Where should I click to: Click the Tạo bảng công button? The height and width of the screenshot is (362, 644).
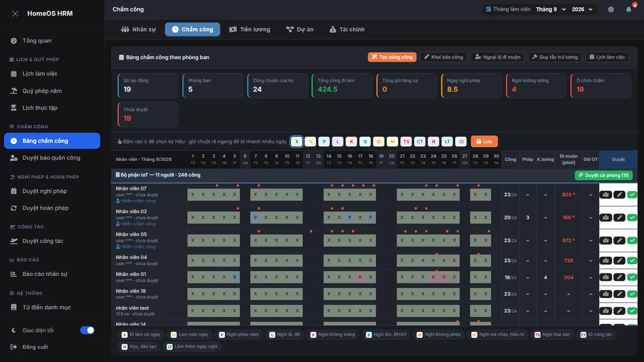tap(392, 57)
